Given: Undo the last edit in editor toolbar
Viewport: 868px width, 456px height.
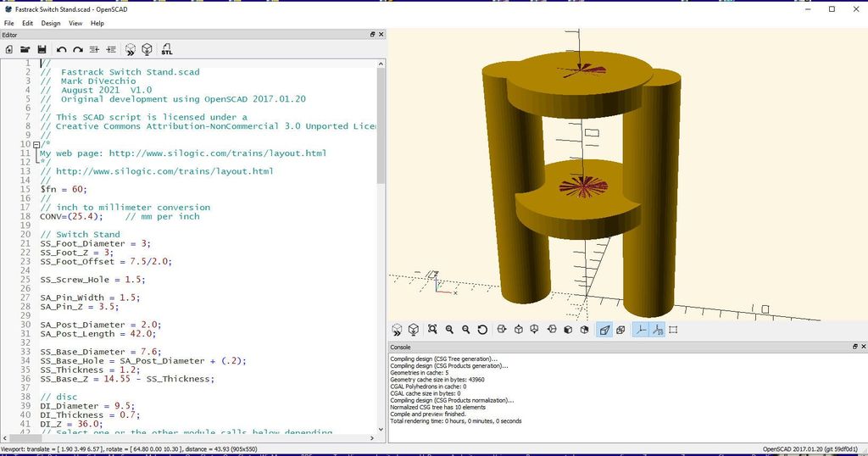Looking at the screenshot, I should [61, 50].
